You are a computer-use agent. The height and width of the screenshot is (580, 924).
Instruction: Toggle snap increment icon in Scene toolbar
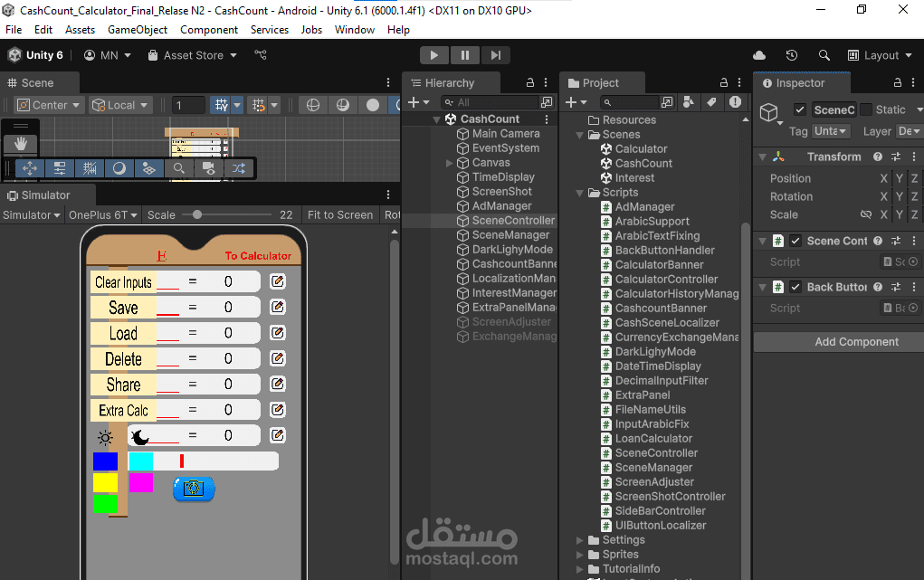coord(259,105)
